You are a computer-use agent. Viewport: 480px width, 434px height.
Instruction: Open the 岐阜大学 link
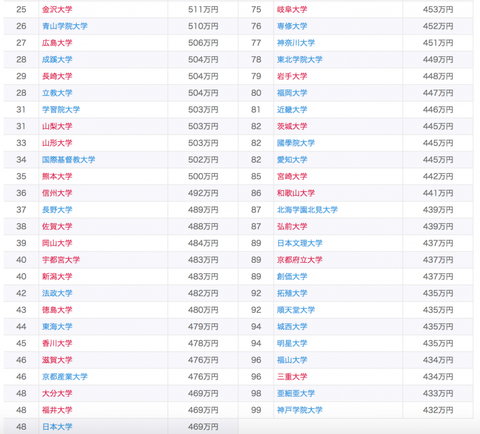tap(292, 10)
